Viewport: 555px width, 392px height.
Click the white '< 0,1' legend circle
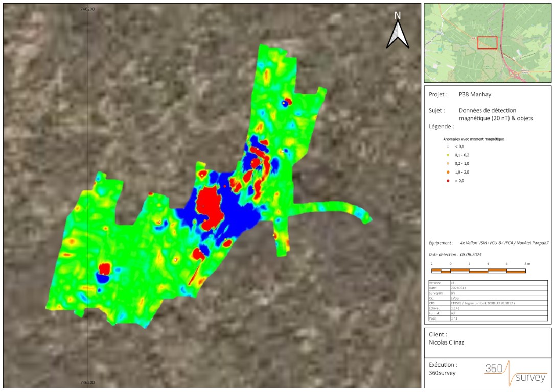click(448, 146)
